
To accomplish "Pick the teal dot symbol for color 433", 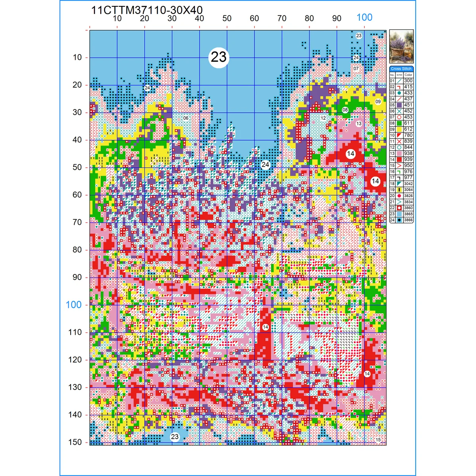I will pyautogui.click(x=399, y=93).
